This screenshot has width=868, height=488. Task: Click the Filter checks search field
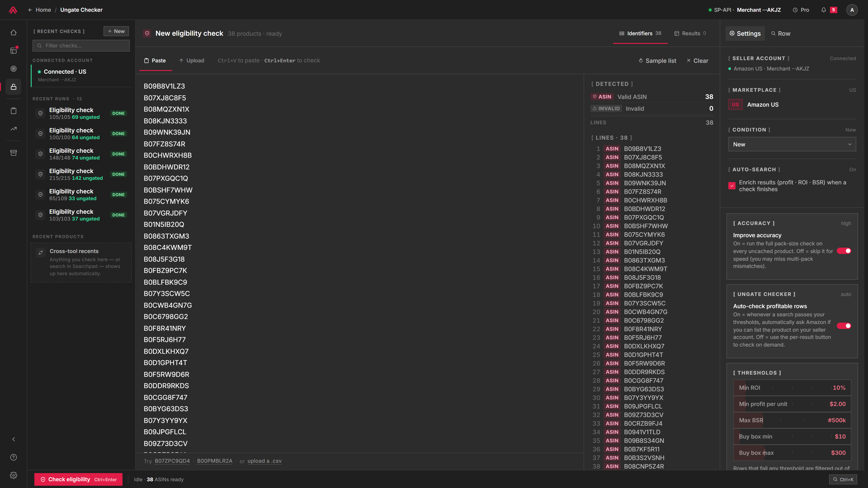pos(81,45)
